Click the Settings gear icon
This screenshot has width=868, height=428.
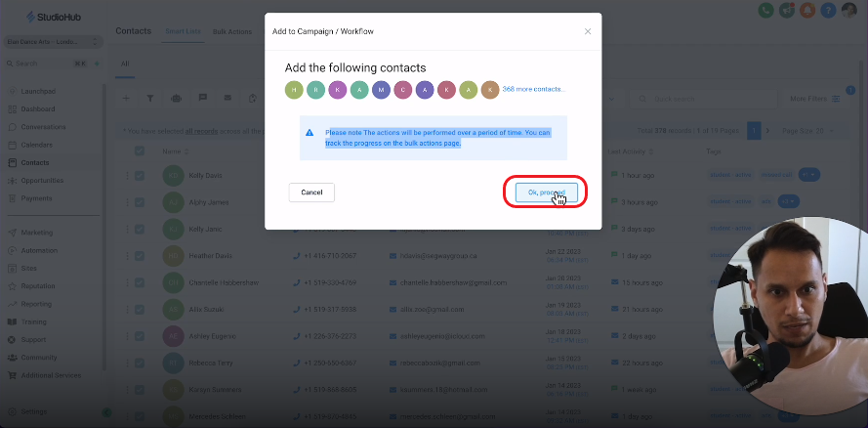coord(12,412)
